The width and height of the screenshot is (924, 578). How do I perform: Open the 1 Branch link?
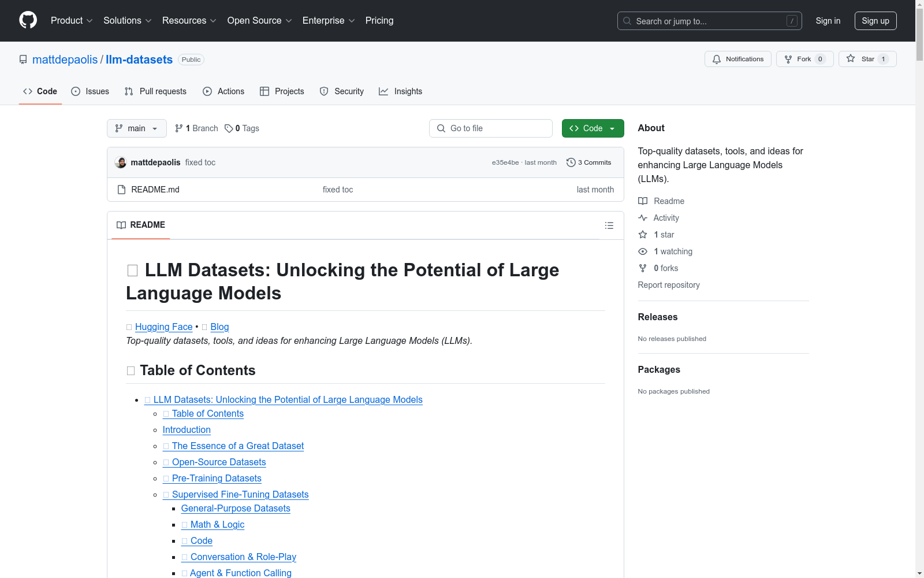click(x=196, y=128)
